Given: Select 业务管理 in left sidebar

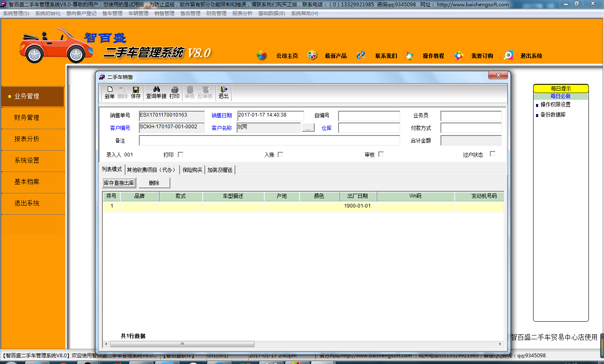Looking at the screenshot, I should [33, 96].
